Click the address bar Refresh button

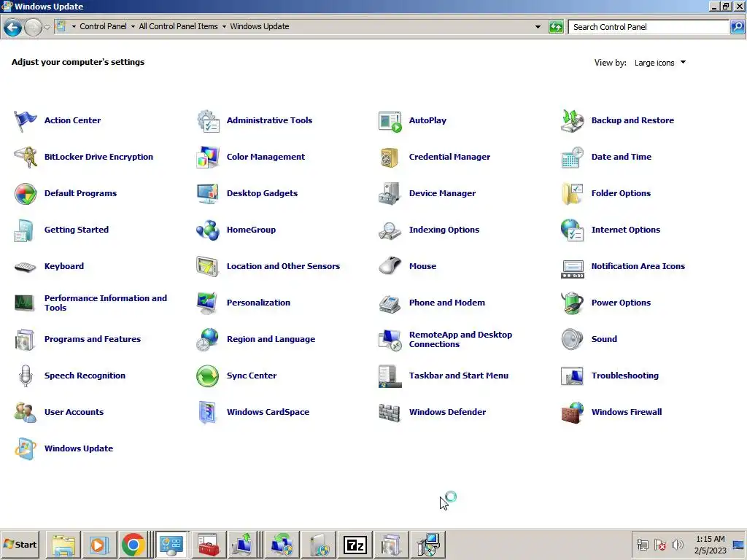point(556,27)
